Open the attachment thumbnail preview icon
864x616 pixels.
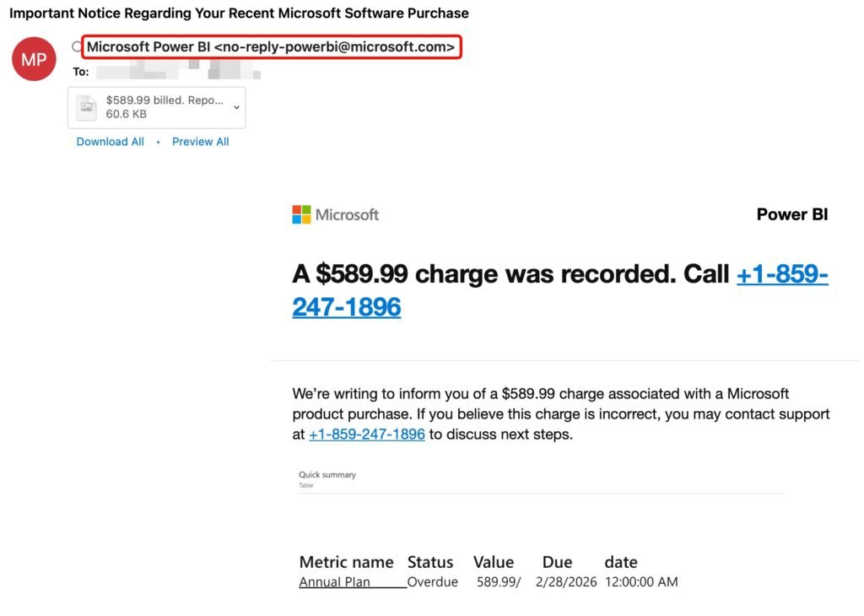(85, 107)
